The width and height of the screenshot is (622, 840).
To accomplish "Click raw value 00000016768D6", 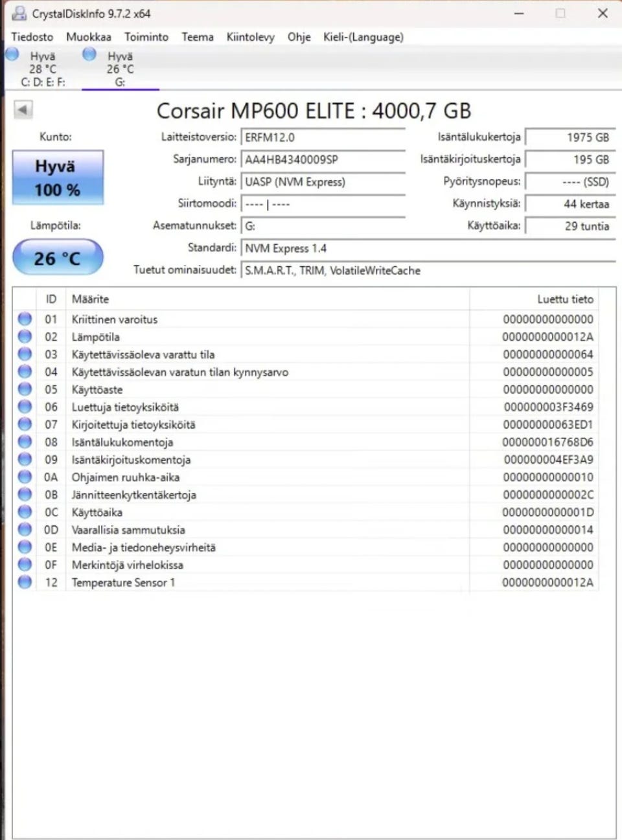I will tap(547, 442).
